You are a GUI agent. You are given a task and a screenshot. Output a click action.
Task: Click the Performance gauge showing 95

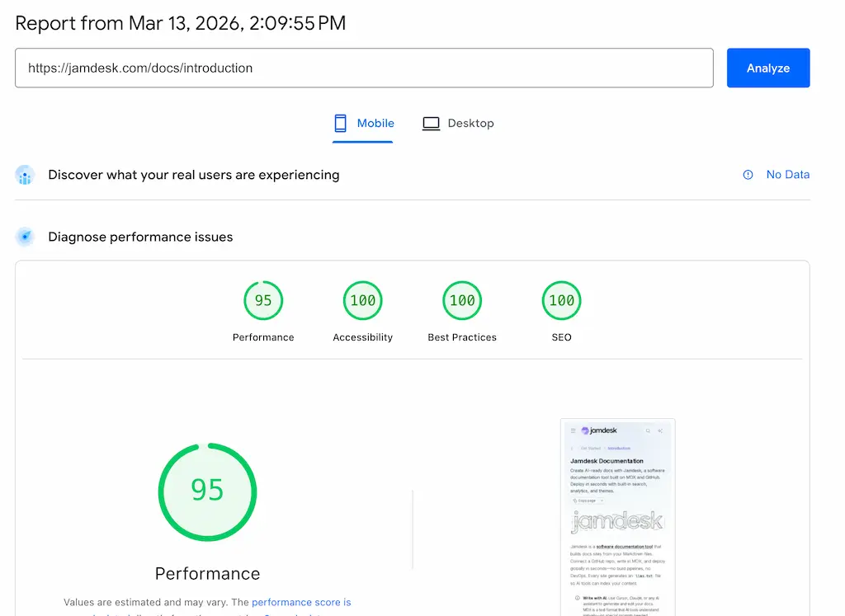[263, 300]
